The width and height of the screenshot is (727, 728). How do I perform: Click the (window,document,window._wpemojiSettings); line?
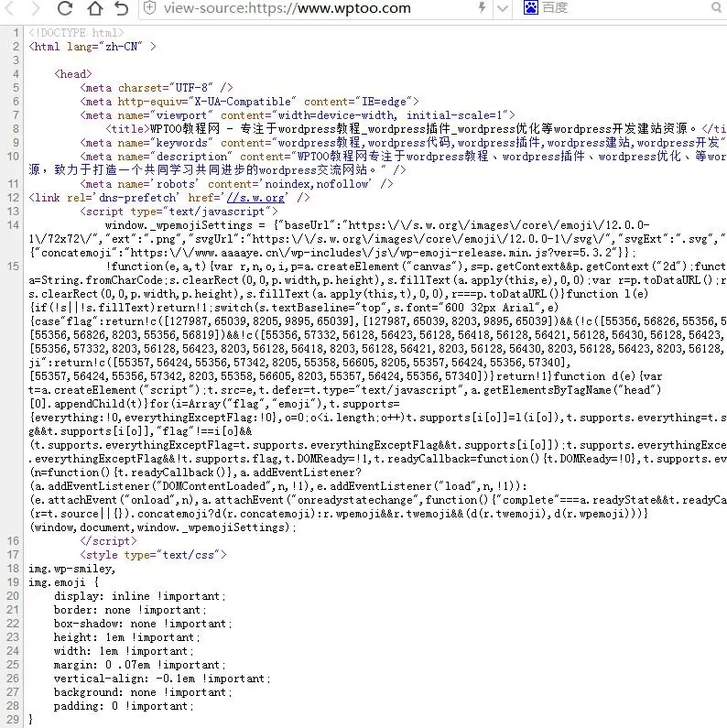click(x=162, y=527)
